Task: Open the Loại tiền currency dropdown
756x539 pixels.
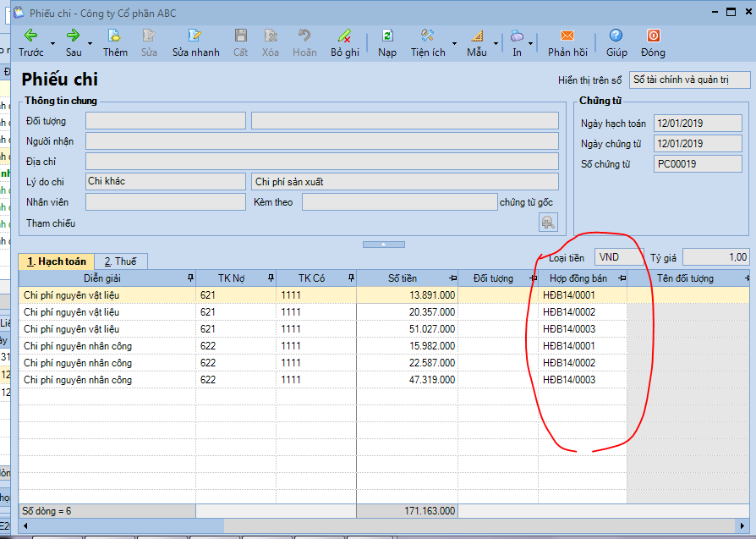Action: click(619, 257)
